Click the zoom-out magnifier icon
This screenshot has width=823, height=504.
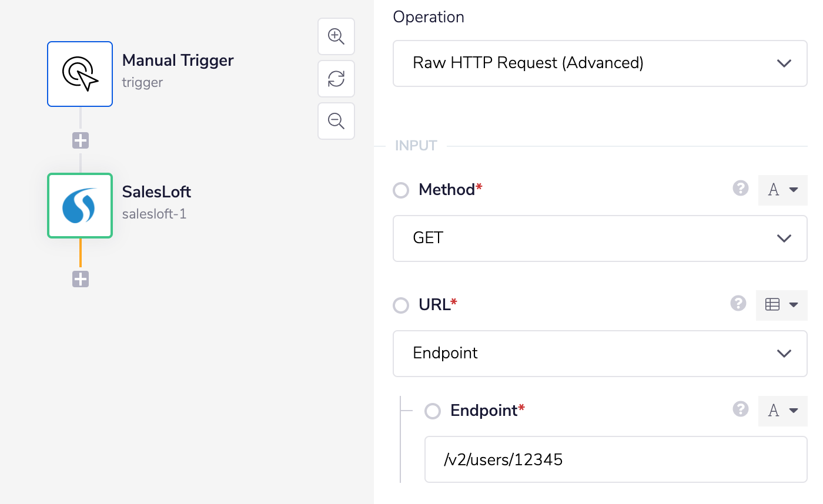pyautogui.click(x=336, y=121)
